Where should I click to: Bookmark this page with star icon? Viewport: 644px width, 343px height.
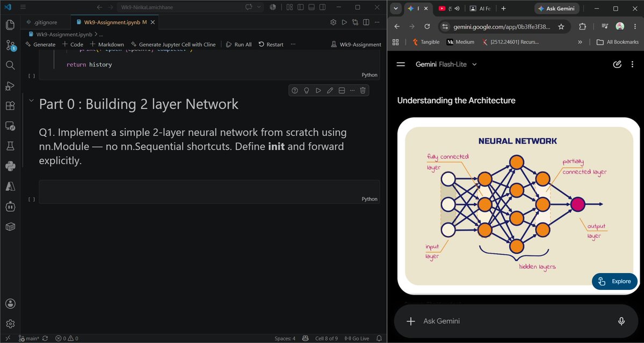[561, 26]
